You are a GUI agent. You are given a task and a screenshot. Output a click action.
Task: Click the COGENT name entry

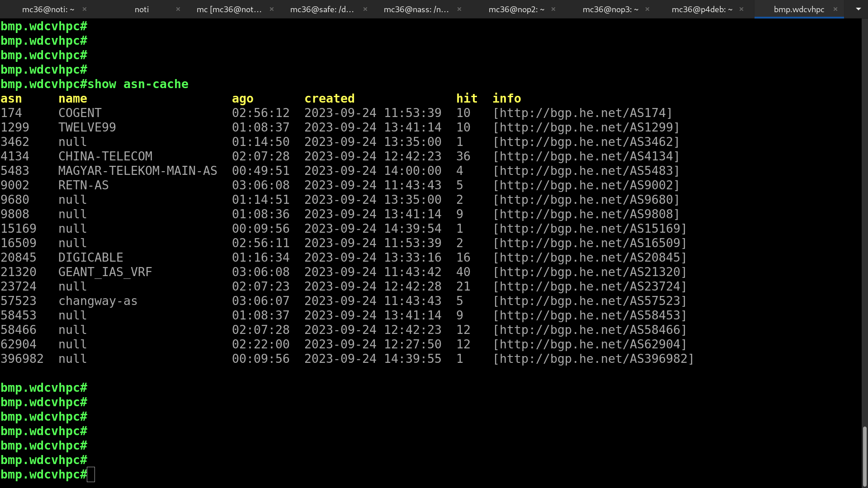80,113
